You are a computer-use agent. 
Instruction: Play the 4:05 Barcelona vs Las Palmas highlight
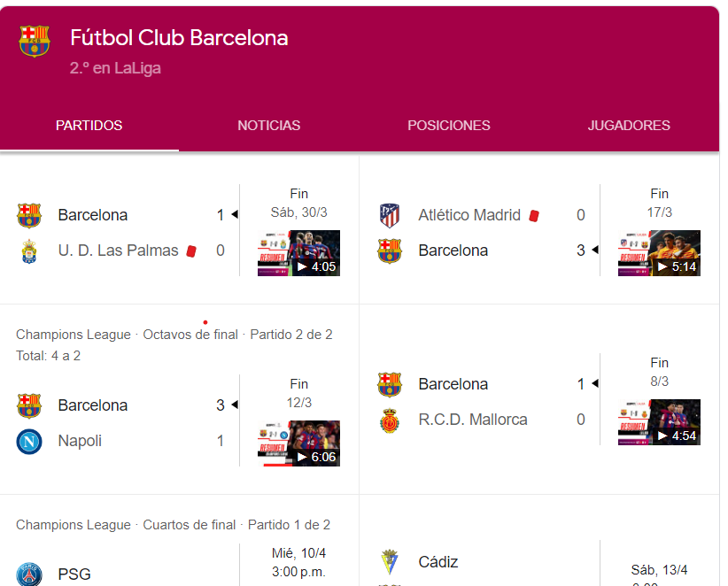tap(298, 253)
